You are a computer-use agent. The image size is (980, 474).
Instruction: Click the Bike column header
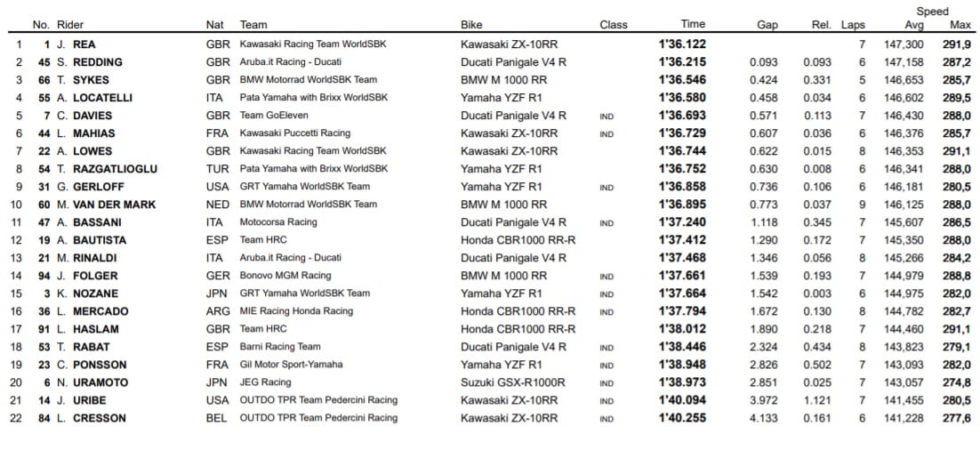pos(471,25)
